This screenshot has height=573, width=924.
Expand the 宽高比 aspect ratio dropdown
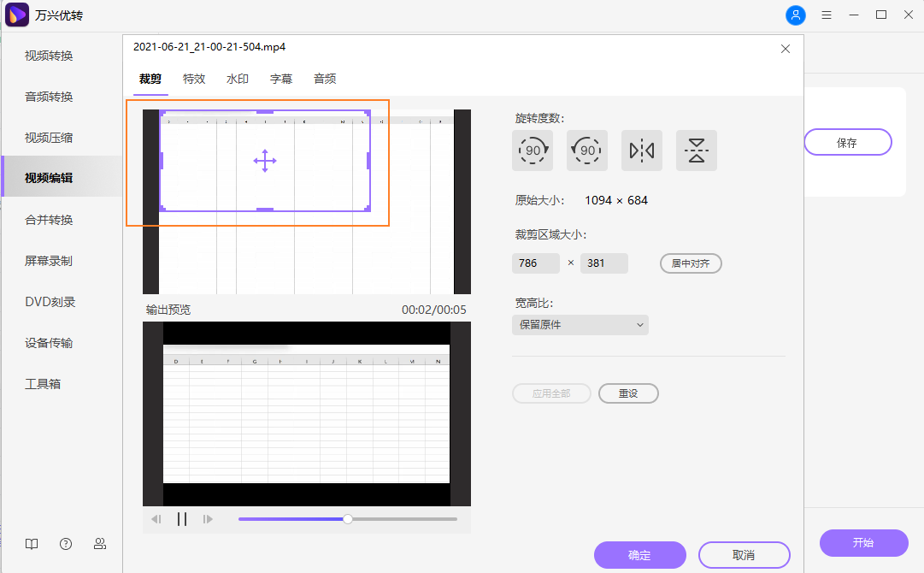coord(580,325)
